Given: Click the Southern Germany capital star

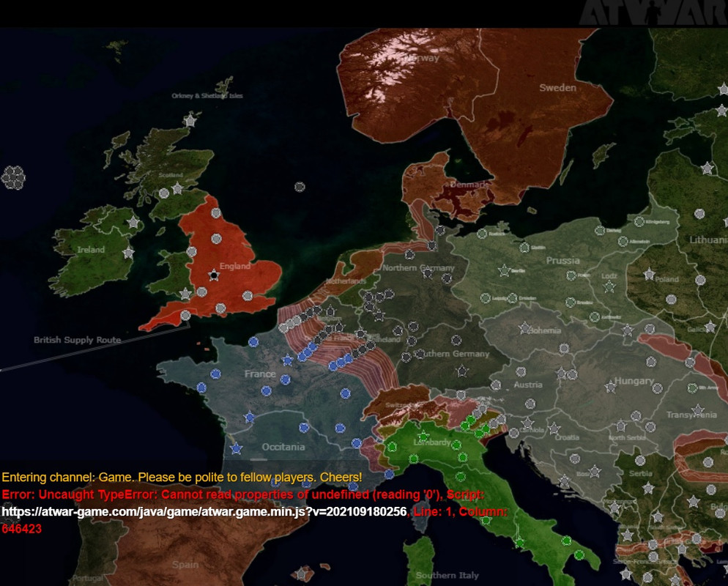Looking at the screenshot, I should coord(462,371).
